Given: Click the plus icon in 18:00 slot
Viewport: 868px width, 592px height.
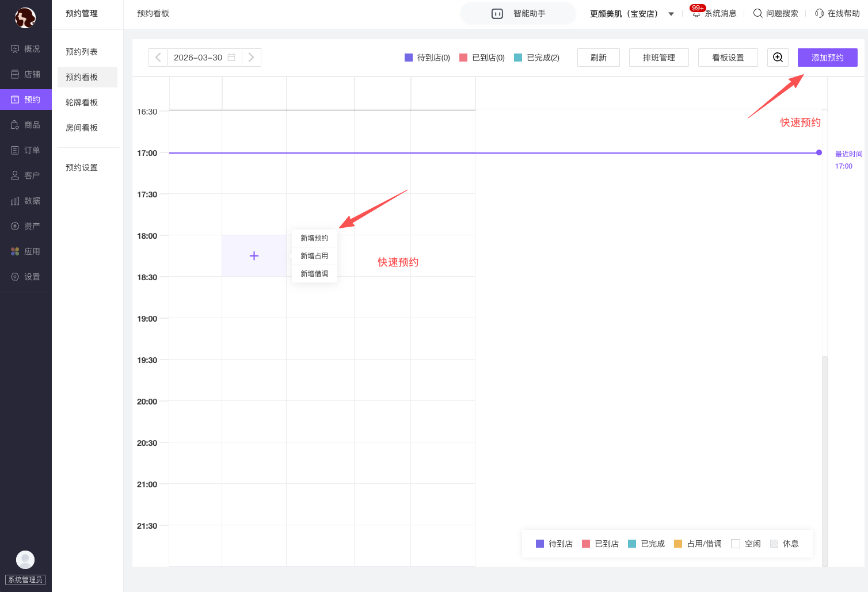Looking at the screenshot, I should 254,256.
